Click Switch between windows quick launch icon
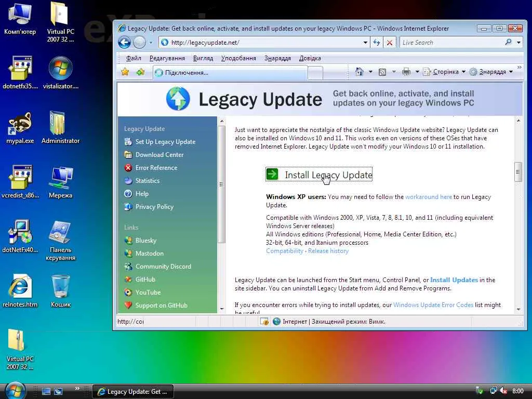The height and width of the screenshot is (399, 532). [x=58, y=391]
